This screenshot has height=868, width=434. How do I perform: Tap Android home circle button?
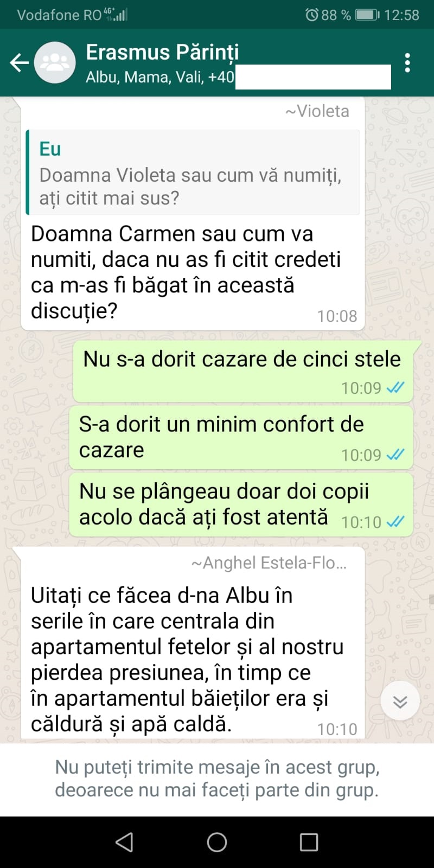click(217, 842)
